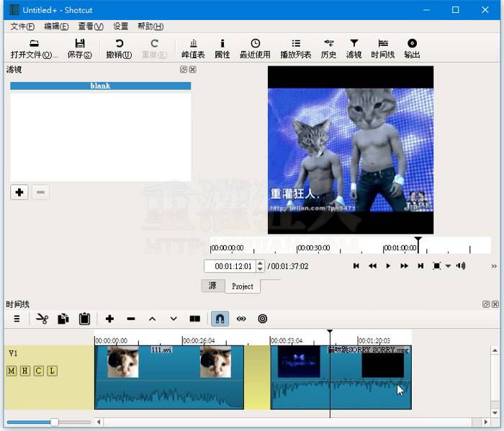The image size is (504, 431).
Task: Open the 编辑 menu
Action: pos(56,27)
